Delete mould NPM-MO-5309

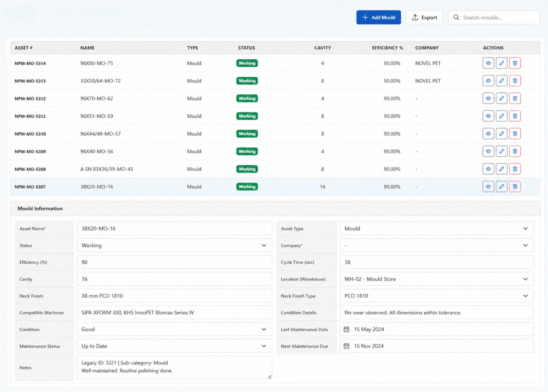click(515, 151)
